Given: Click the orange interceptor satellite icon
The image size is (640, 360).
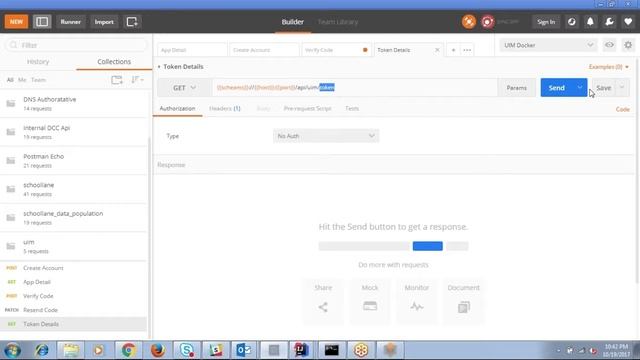Looking at the screenshot, I should [469, 22].
